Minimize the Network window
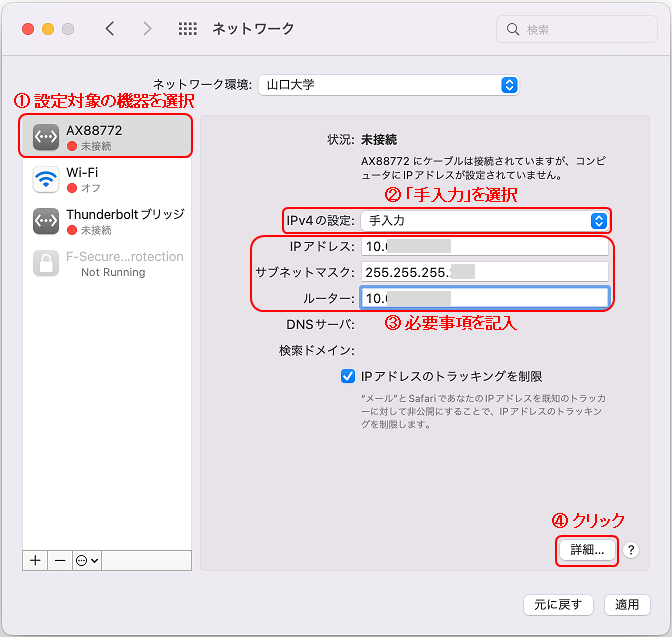 48,29
